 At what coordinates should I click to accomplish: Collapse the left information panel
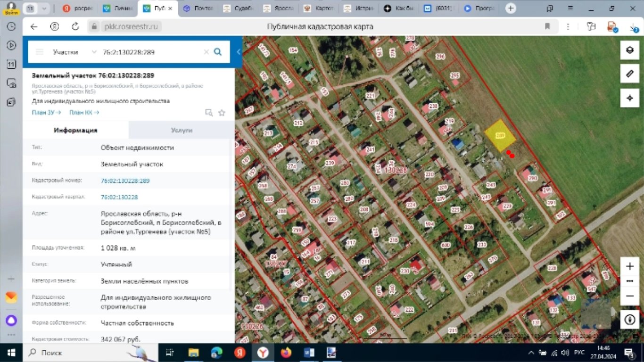tap(239, 52)
